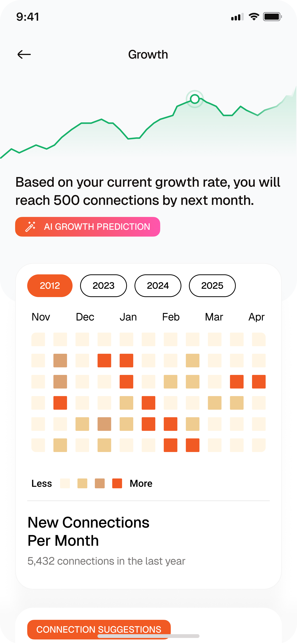Tap the cellular signal bars icon

pyautogui.click(x=237, y=17)
